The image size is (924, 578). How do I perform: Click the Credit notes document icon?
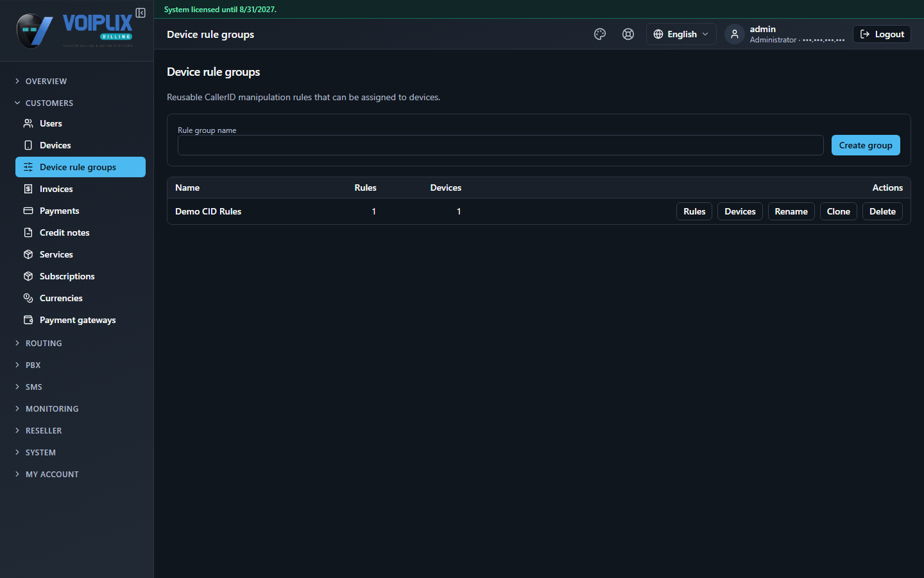[x=28, y=232]
